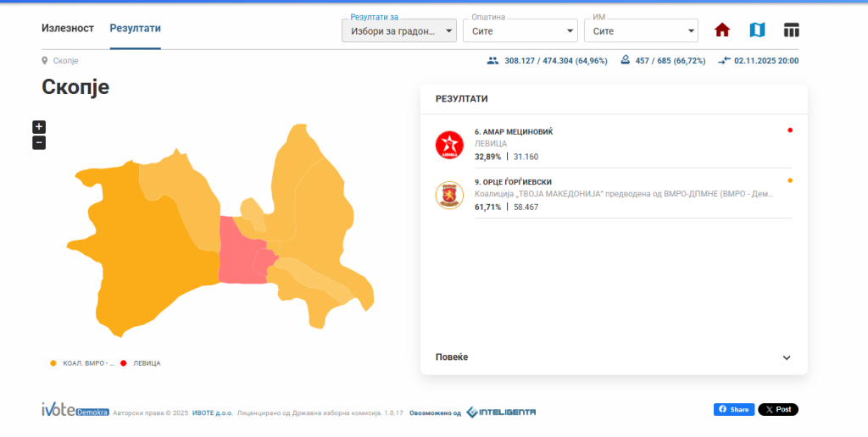Click the Левица party logo

[x=449, y=145]
